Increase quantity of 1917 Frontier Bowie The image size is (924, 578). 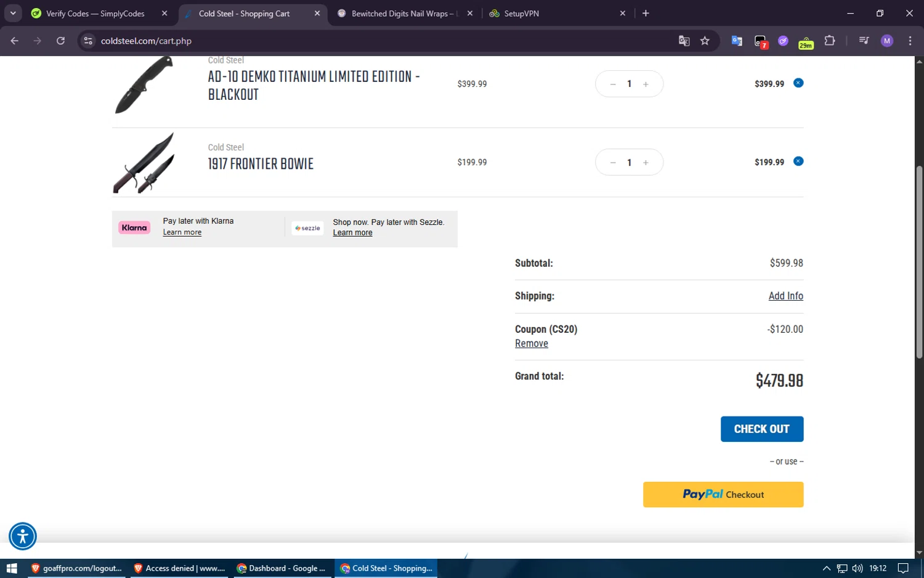coord(646,163)
